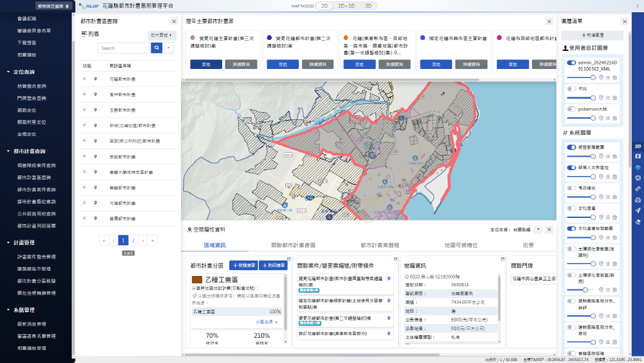Turn off the admin KML layer toggle

coord(571,63)
